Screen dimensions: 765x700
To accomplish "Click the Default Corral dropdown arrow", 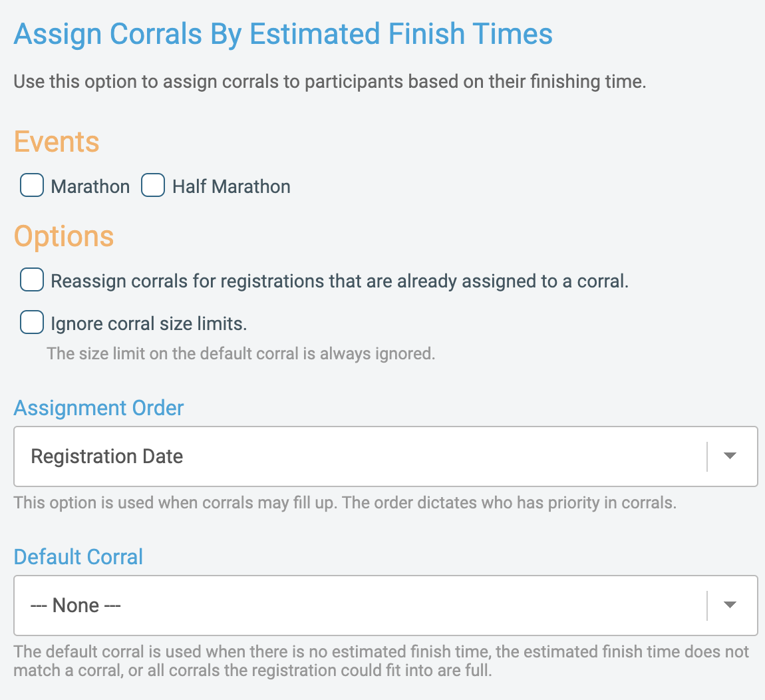I will click(x=730, y=606).
